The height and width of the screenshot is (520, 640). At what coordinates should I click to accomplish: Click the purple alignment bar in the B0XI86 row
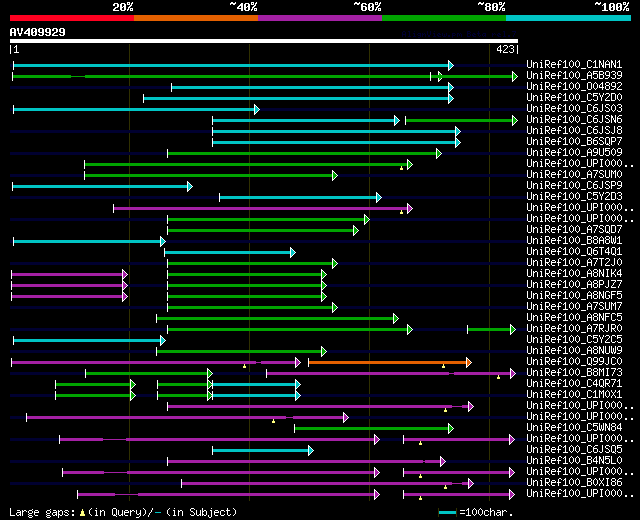pos(327,484)
